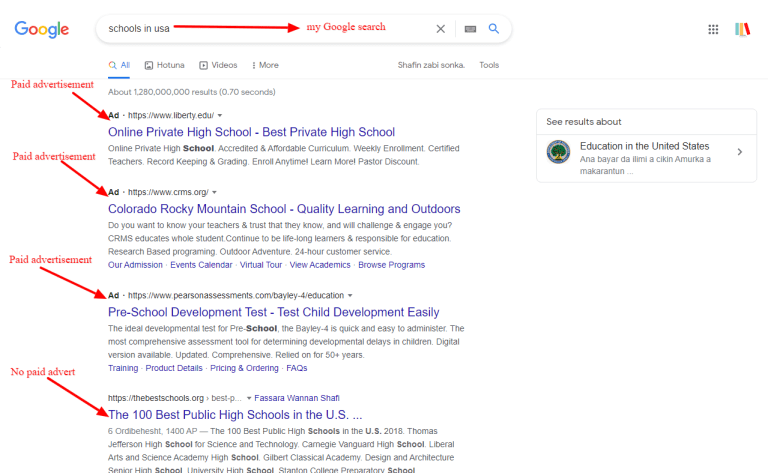The height and width of the screenshot is (473, 768).
Task: Click the blue search magnifier icon
Action: 494,28
